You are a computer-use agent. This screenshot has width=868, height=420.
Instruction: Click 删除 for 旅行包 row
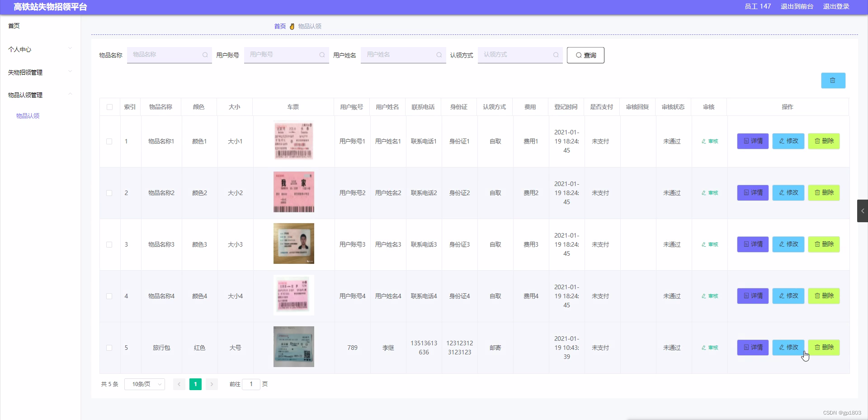point(824,348)
